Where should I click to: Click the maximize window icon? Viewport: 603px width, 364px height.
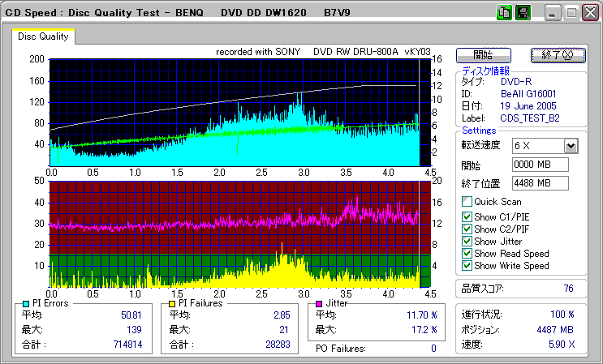(571, 12)
